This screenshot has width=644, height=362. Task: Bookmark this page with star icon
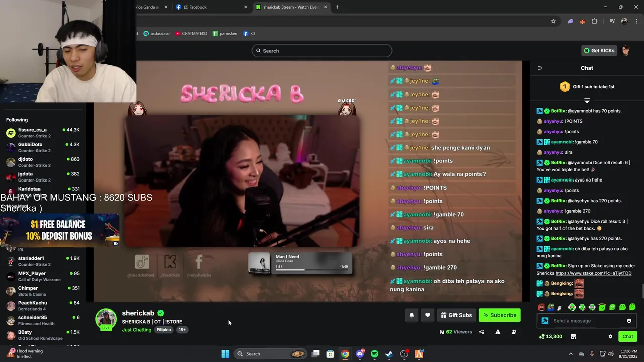(553, 21)
